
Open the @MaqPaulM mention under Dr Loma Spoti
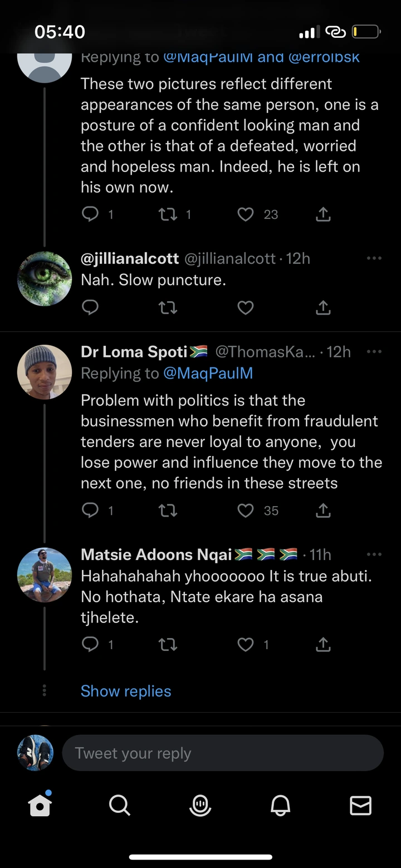coord(208,373)
